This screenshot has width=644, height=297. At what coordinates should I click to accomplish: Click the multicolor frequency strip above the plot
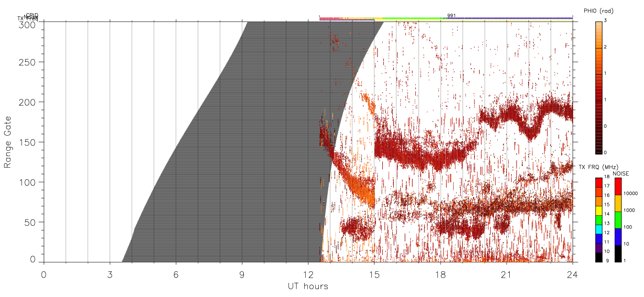click(x=446, y=18)
